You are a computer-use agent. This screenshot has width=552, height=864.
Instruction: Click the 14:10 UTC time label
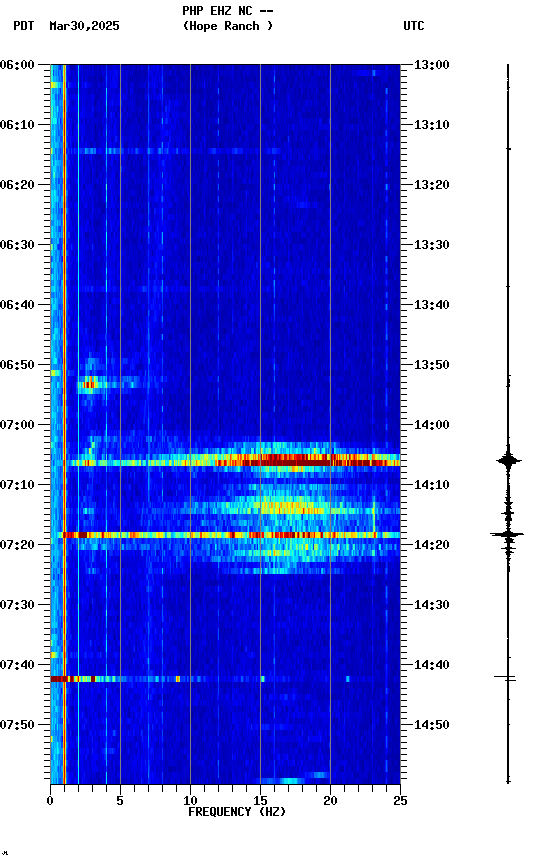click(432, 485)
